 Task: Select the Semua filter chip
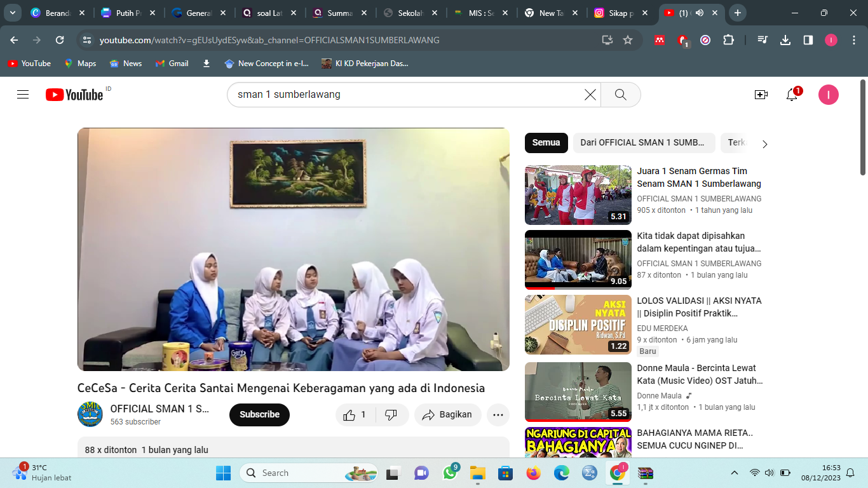coord(546,143)
